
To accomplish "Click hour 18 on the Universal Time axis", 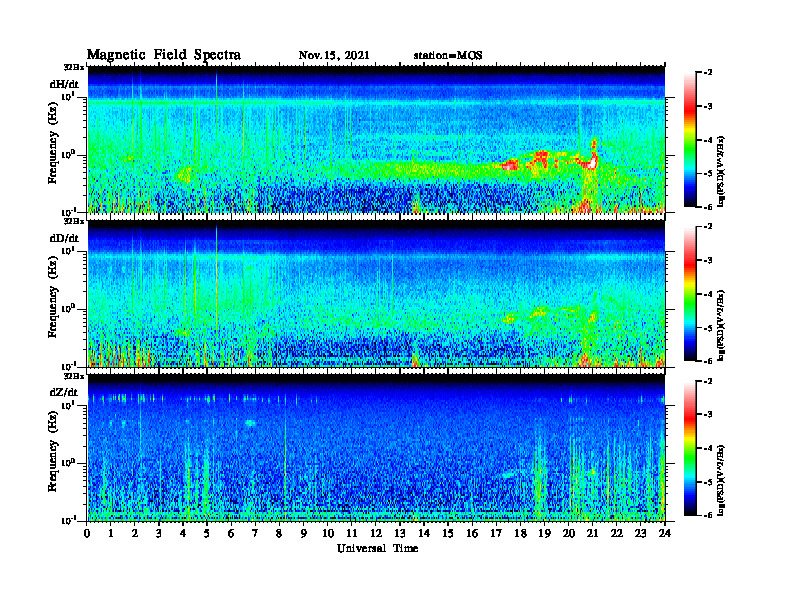I will (520, 534).
